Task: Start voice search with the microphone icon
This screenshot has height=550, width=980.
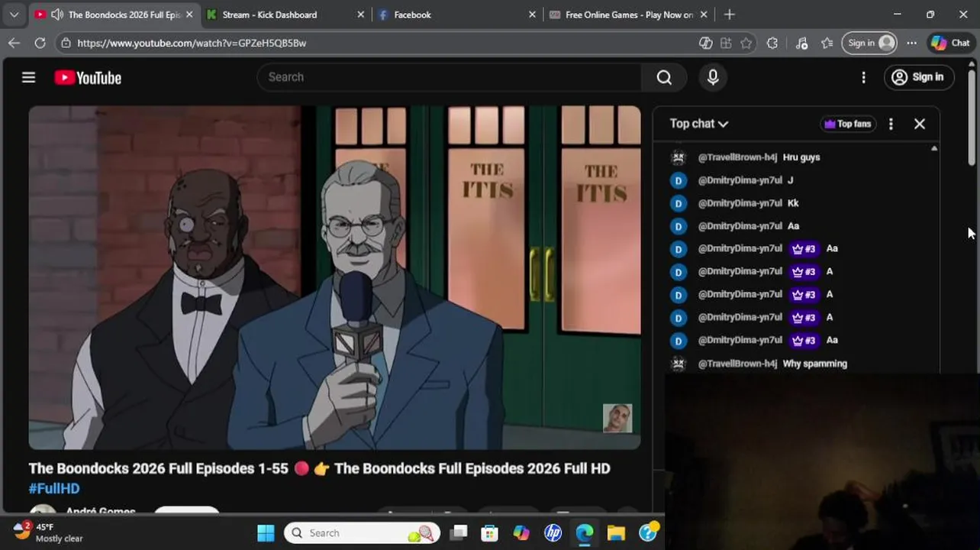Action: (713, 77)
